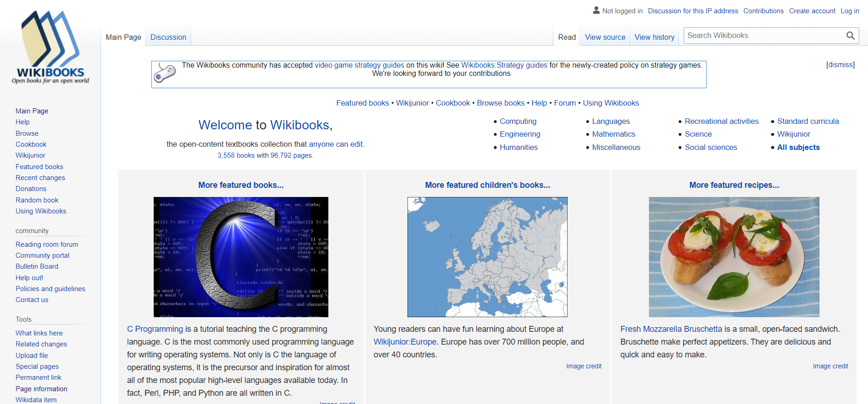868x404 pixels.
Task: Open Donations in sidebar
Action: tap(31, 189)
